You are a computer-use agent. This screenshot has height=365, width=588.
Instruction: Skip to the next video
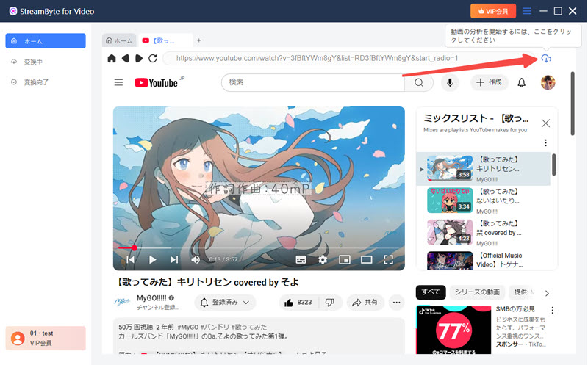[x=174, y=259]
